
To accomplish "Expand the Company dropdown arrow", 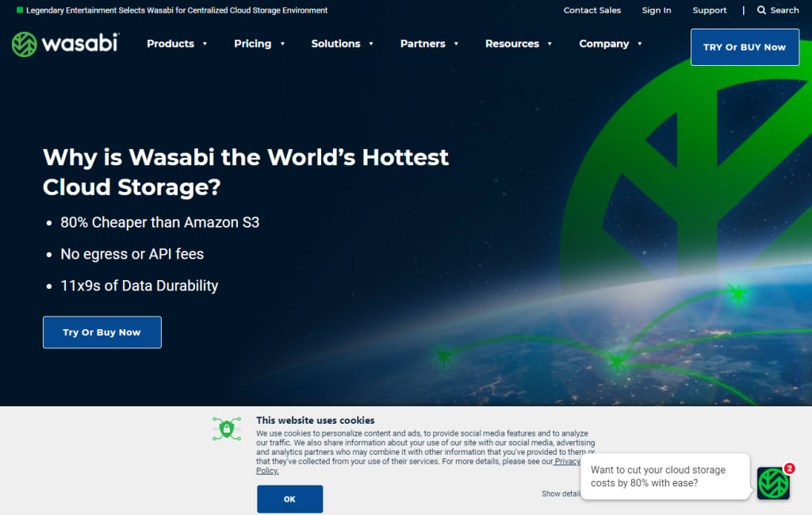I will coord(640,44).
